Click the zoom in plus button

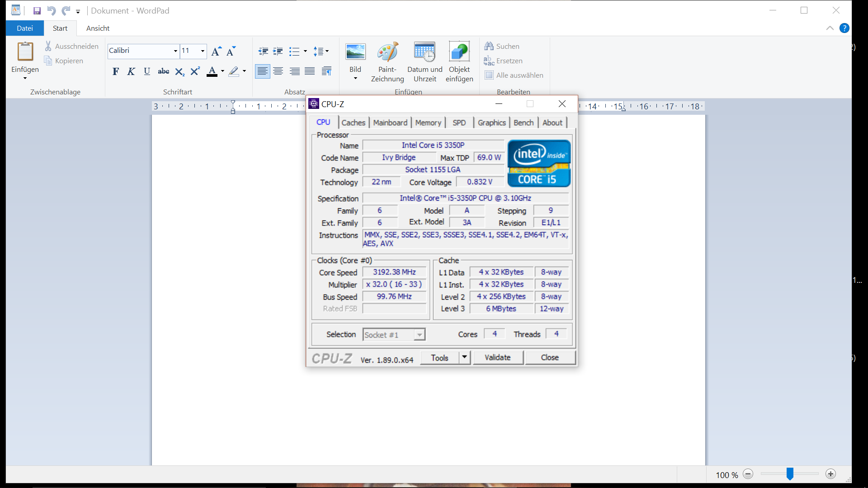(830, 474)
